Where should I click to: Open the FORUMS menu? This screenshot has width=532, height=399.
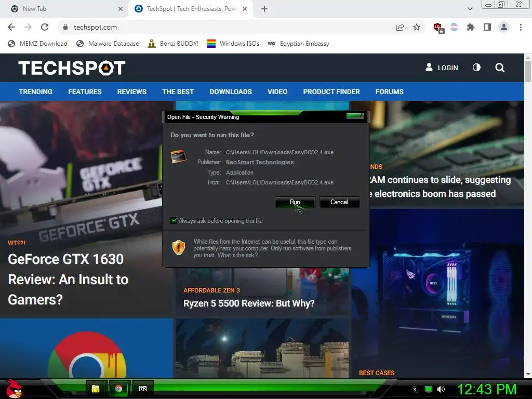click(x=390, y=91)
